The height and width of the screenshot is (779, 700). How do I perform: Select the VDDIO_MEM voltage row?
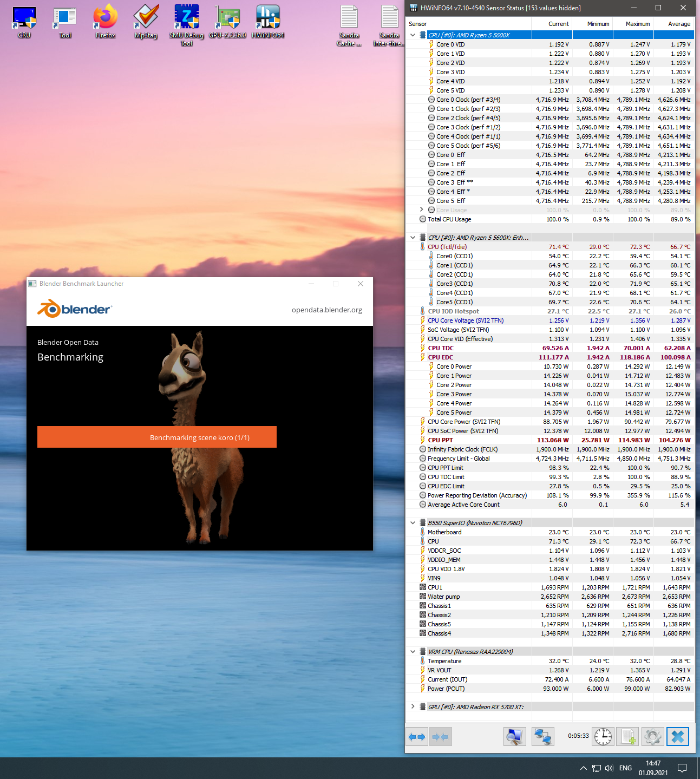click(550, 560)
